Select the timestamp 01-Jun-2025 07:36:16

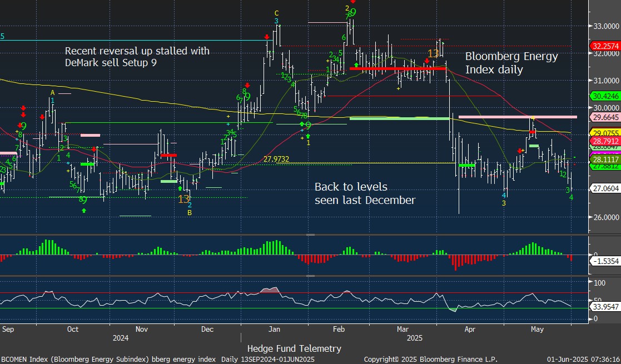(583, 359)
